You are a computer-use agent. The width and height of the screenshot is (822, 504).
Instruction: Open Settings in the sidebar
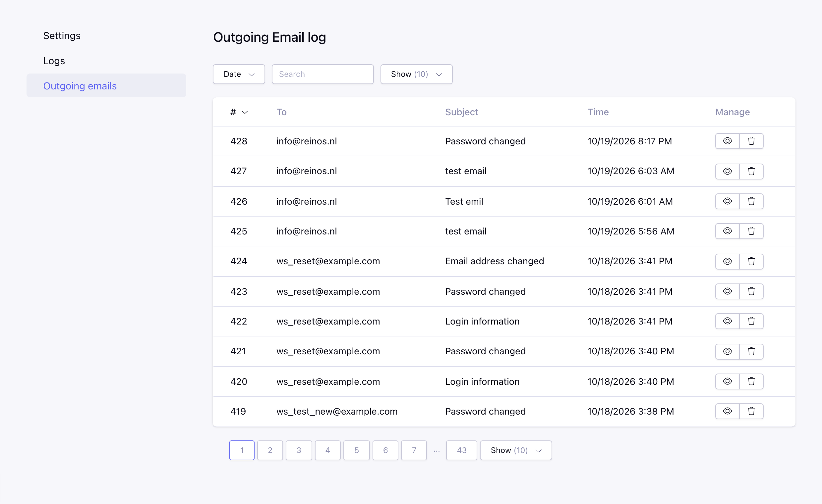62,36
